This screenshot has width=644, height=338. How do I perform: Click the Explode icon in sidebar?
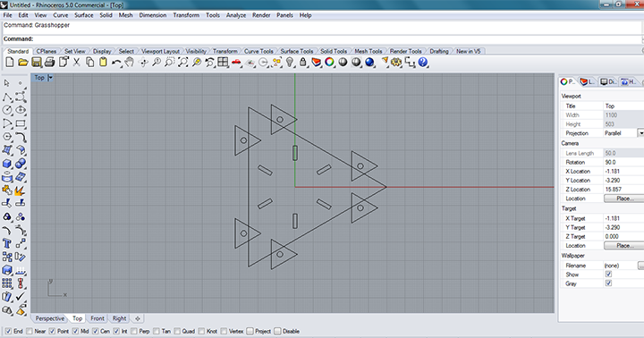[x=21, y=190]
